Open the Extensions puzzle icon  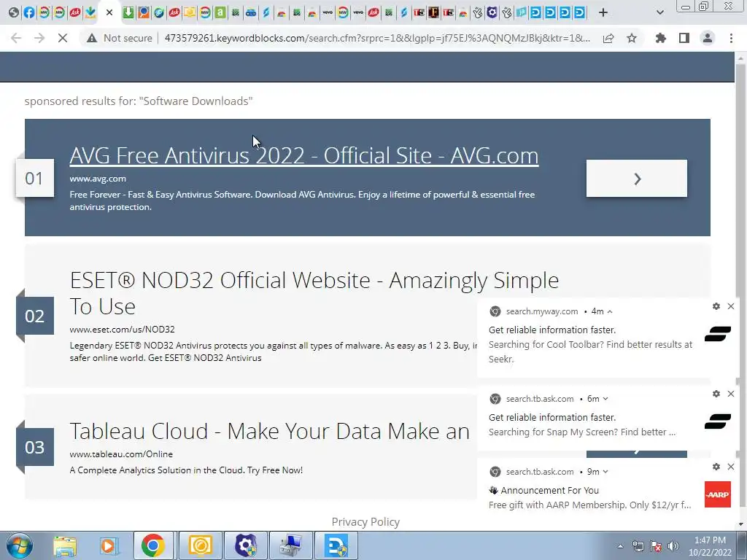coord(661,38)
